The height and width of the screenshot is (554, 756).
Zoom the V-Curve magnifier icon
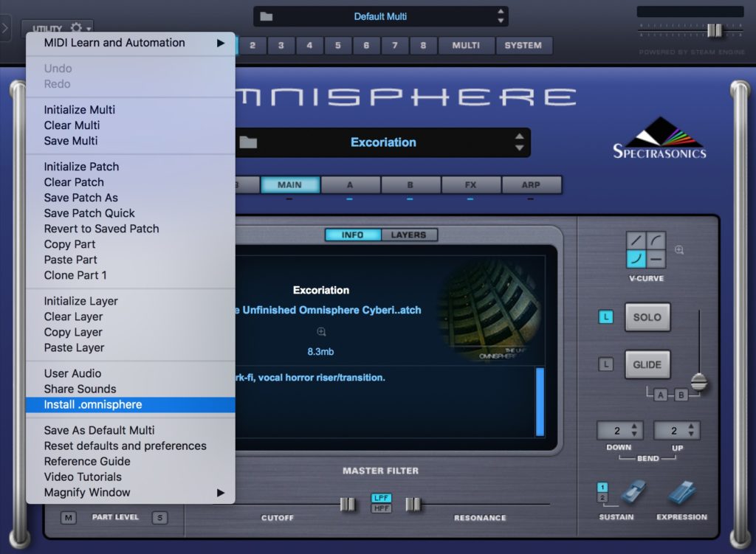click(x=679, y=249)
